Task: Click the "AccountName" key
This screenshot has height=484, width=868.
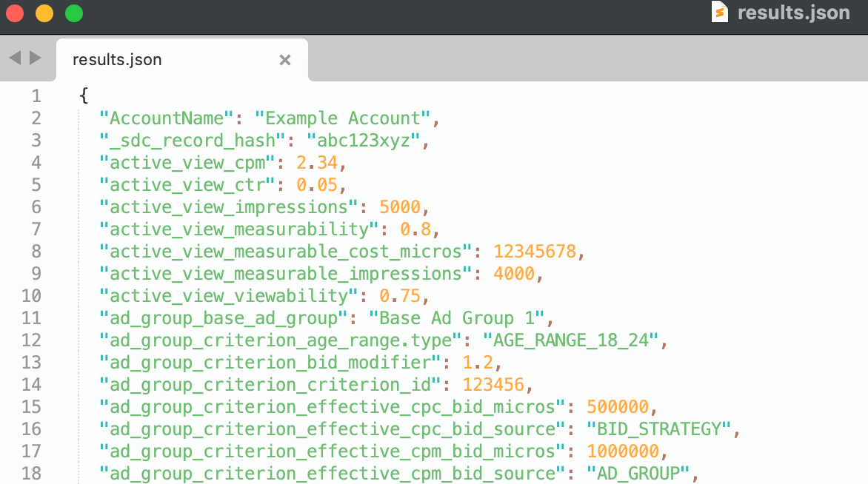Action: 167,118
